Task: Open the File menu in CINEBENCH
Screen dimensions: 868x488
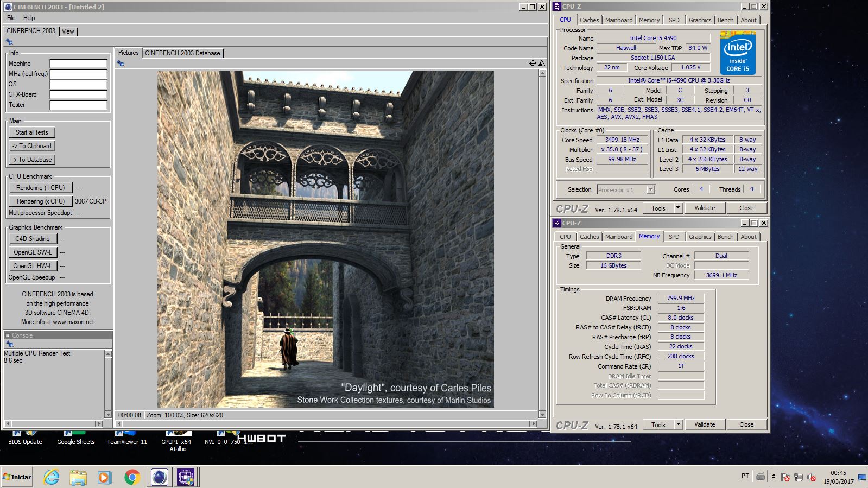Action: [11, 18]
